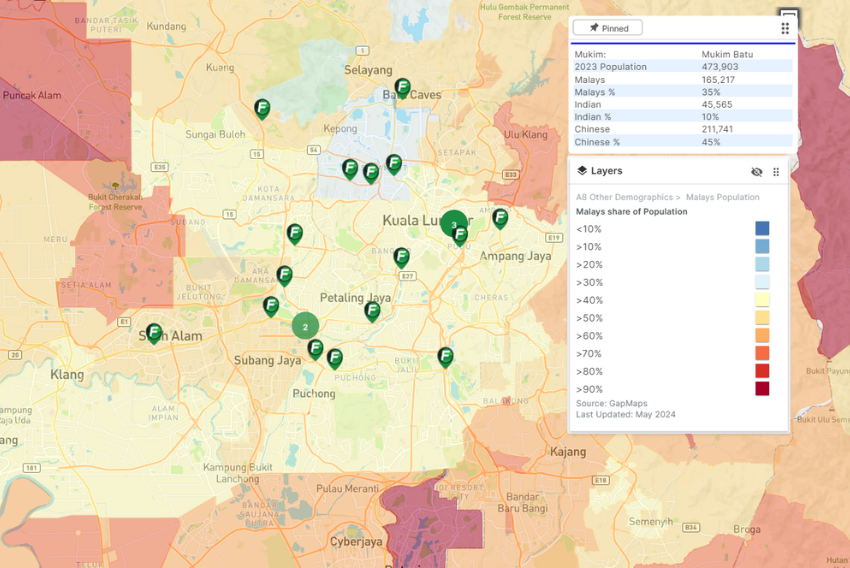Select the store marker at Batu Caves

click(402, 87)
